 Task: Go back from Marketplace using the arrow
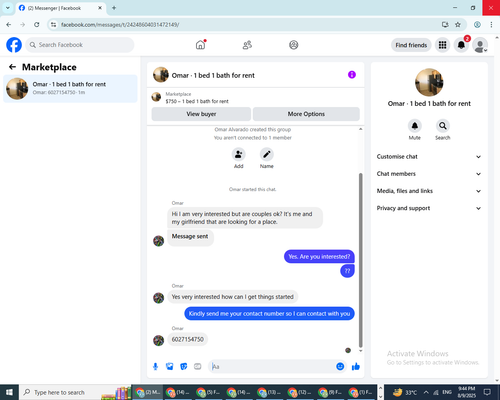(x=12, y=67)
